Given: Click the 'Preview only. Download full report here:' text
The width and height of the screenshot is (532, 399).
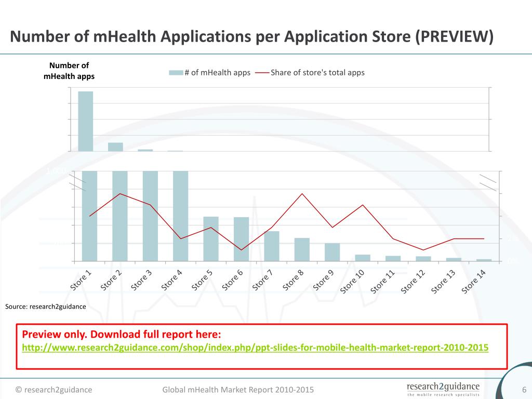Looking at the screenshot, I should click(x=122, y=334).
